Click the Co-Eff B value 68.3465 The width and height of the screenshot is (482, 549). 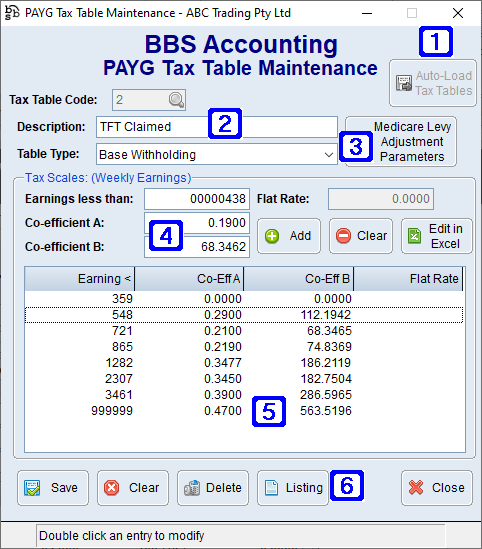coord(329,331)
